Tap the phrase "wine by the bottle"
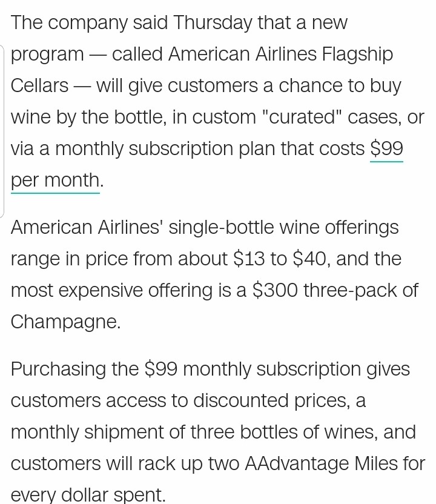This screenshot has width=436, height=504. tap(84, 118)
